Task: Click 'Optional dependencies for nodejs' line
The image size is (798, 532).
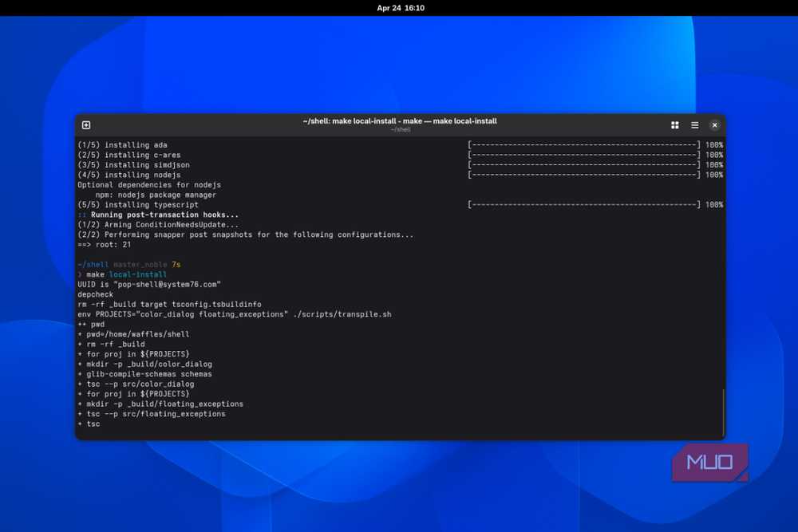Action: [149, 185]
